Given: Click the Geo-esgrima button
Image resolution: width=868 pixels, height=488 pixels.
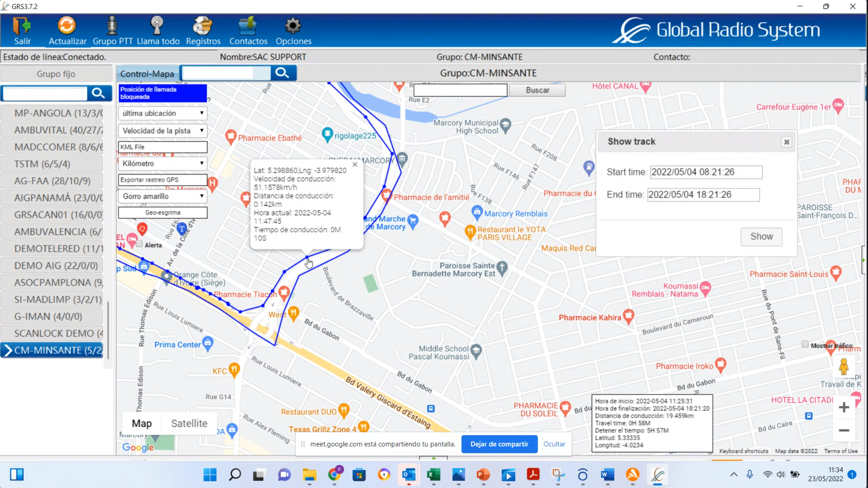Looking at the screenshot, I should [x=162, y=213].
